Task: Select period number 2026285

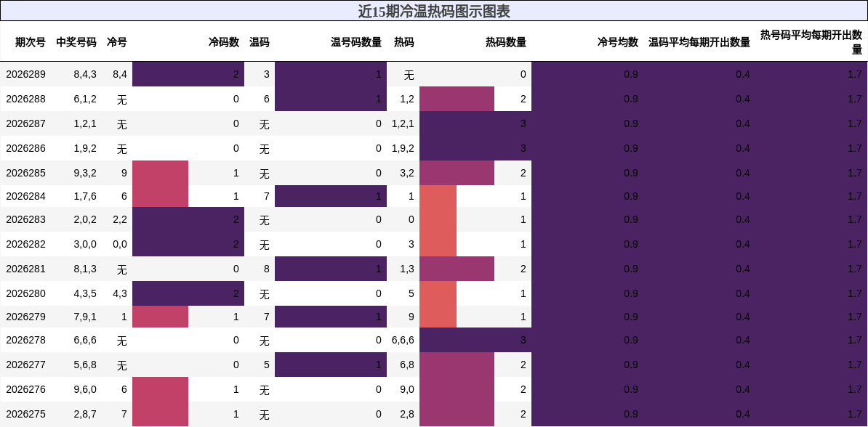Action: tap(25, 173)
